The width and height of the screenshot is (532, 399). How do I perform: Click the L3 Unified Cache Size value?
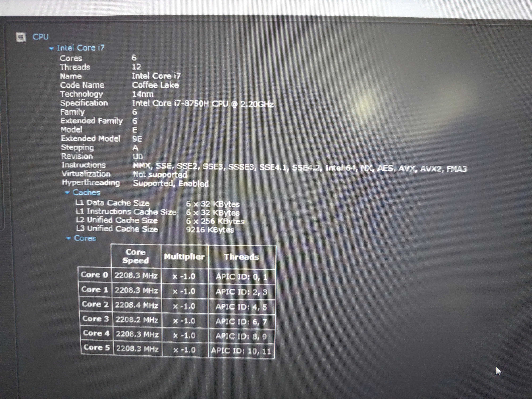click(x=210, y=230)
